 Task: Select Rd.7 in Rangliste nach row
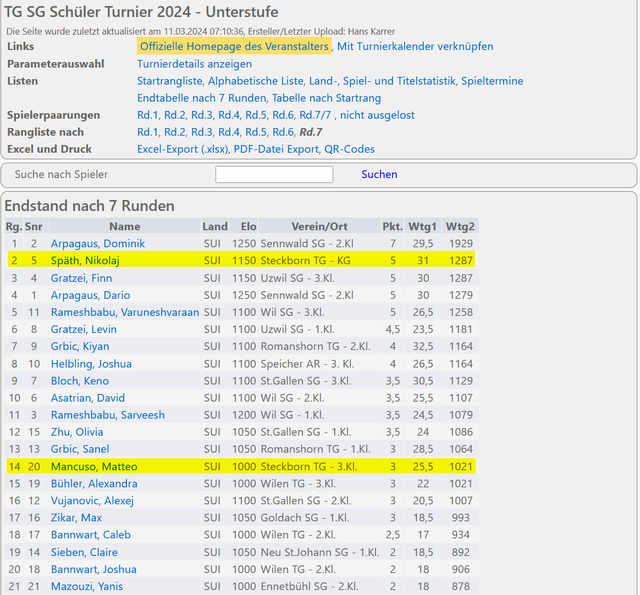click(x=311, y=132)
